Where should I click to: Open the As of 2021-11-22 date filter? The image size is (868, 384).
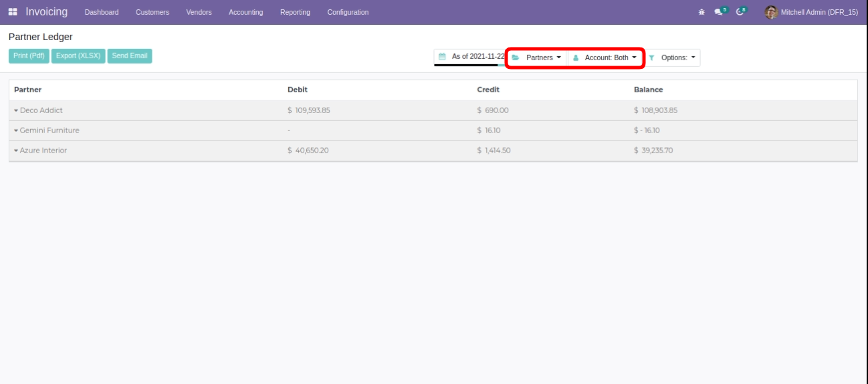471,58
